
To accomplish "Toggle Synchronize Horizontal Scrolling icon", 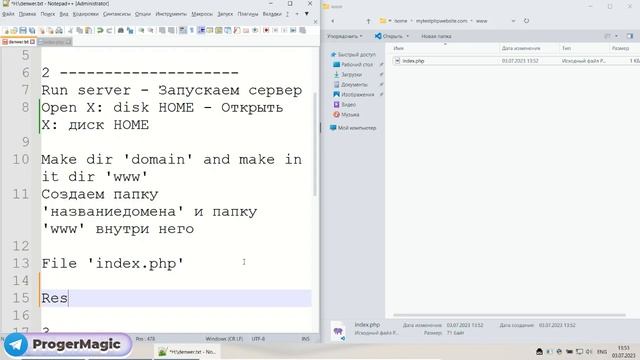I will click(171, 31).
